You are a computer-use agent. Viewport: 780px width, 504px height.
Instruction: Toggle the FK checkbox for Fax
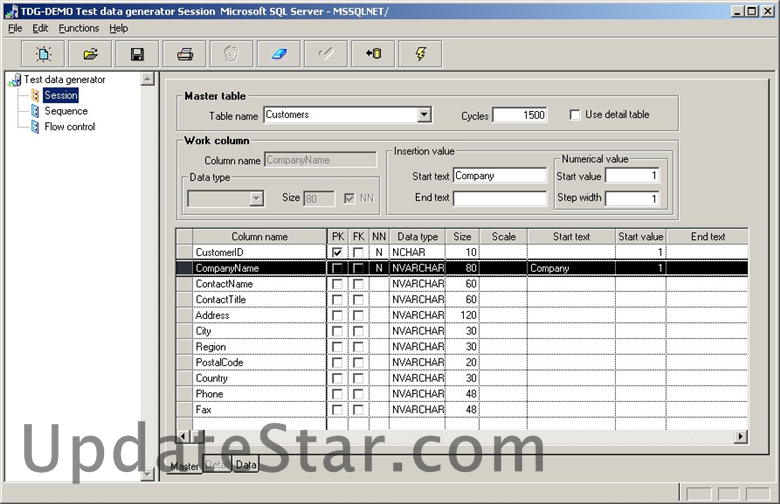pos(358,410)
